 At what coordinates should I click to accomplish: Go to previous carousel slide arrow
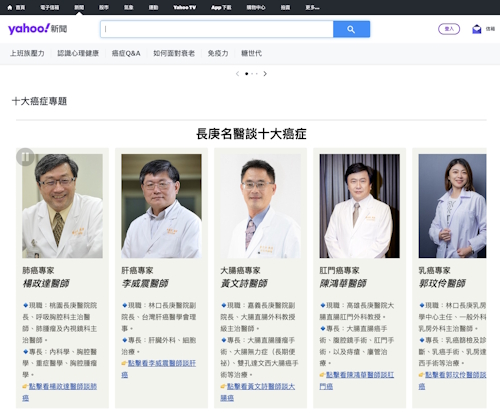237,74
